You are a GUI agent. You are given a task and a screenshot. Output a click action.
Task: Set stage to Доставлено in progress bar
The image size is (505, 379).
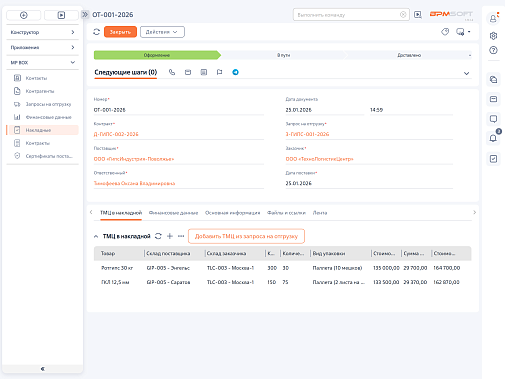coord(409,55)
